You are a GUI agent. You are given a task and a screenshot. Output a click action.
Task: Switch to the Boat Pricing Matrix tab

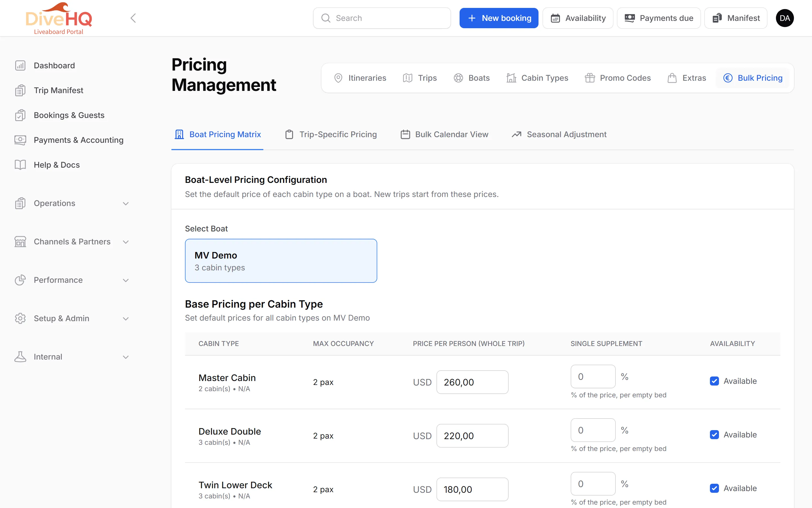point(217,134)
